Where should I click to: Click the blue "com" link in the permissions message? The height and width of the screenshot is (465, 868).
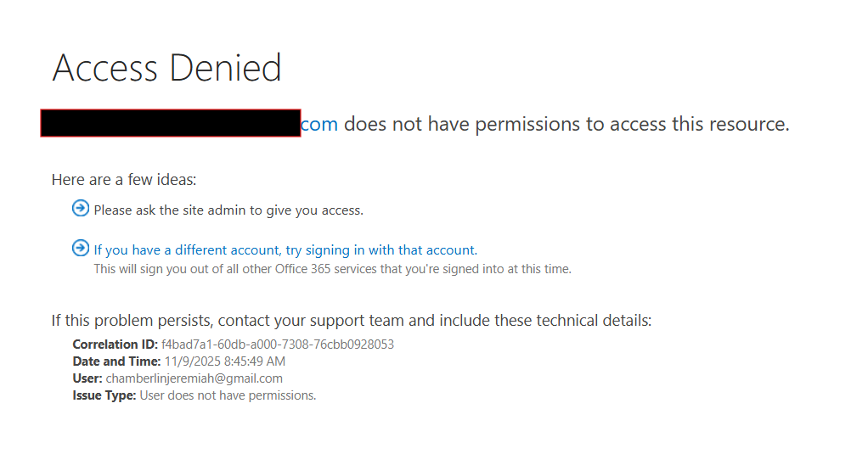coord(319,125)
